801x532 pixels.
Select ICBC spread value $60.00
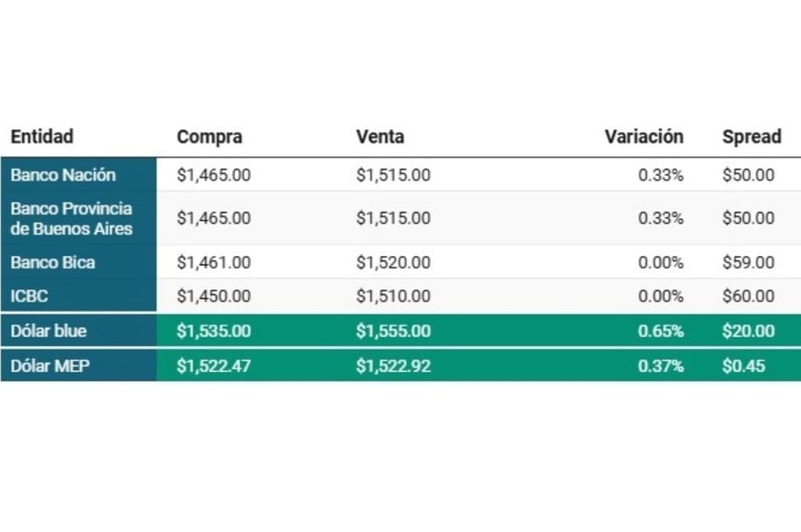749,296
